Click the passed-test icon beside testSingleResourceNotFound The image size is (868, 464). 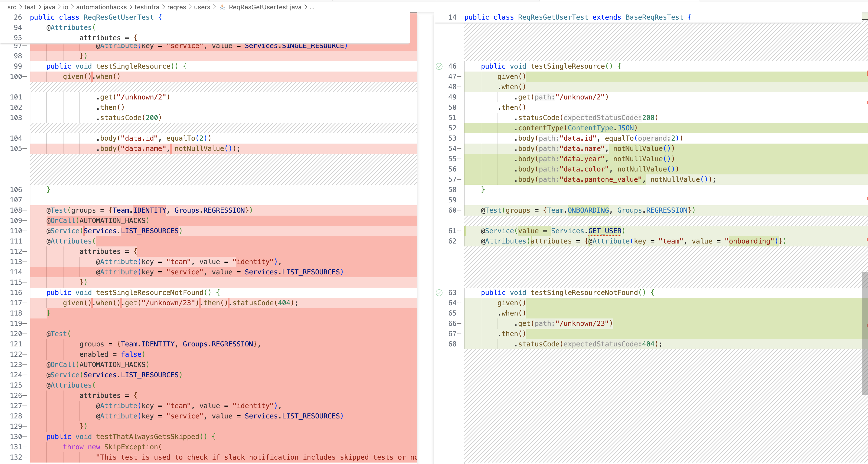click(x=439, y=293)
